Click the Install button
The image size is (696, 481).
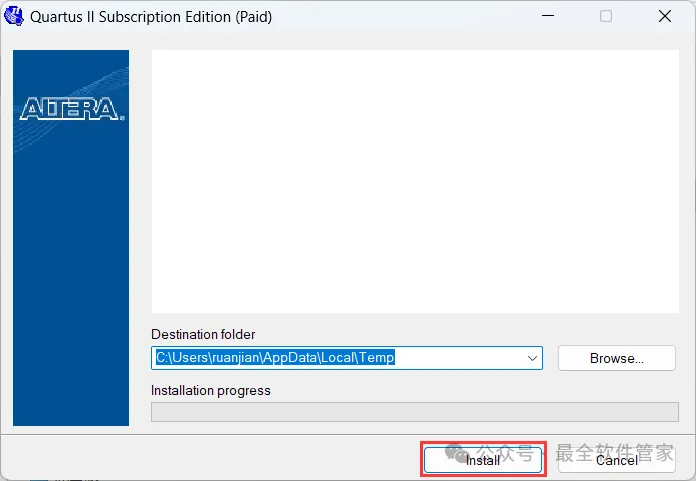482,460
